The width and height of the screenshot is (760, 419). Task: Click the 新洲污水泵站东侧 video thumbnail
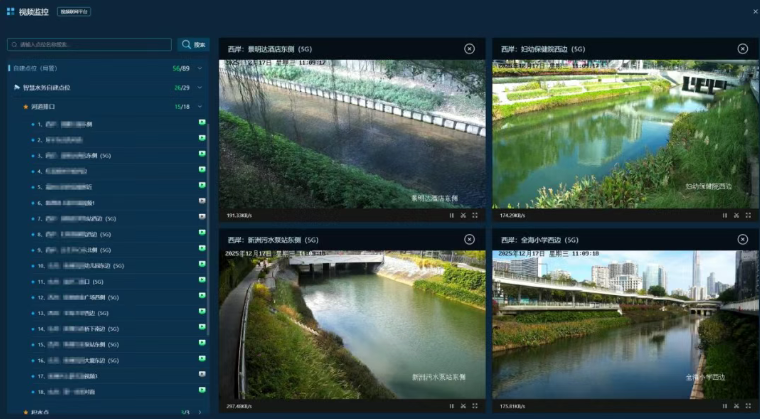click(352, 325)
